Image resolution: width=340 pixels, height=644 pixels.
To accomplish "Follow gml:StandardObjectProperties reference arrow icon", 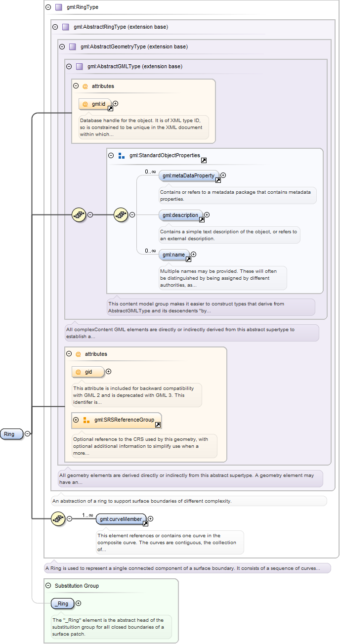I will coord(204,160).
